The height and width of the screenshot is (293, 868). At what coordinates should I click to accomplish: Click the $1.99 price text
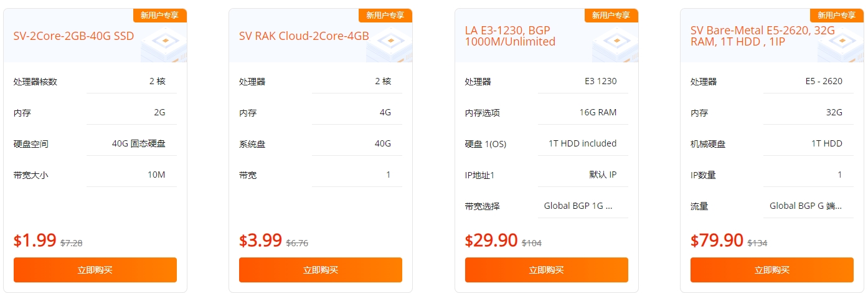35,241
